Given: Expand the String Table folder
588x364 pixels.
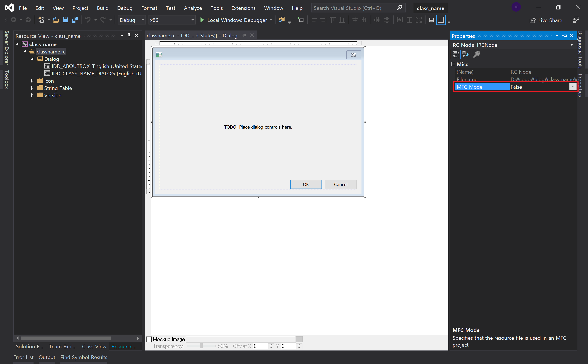Looking at the screenshot, I should [32, 88].
